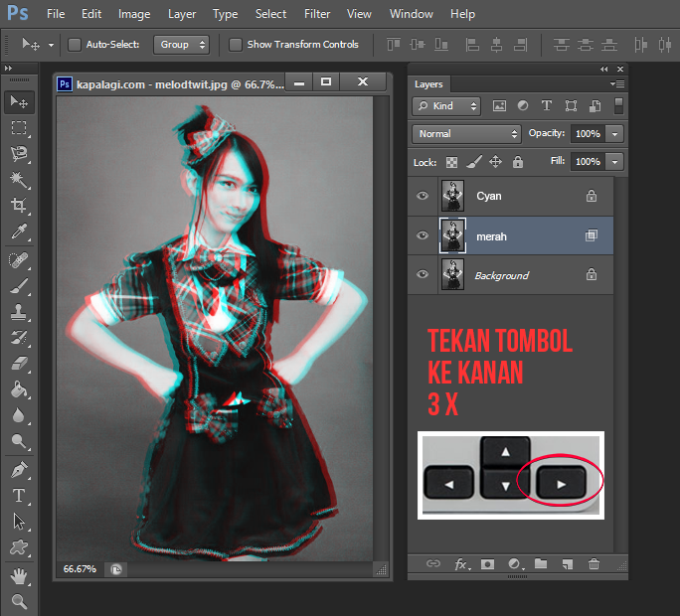Check Show Transform Controls option
This screenshot has height=616, width=680.
coord(236,45)
